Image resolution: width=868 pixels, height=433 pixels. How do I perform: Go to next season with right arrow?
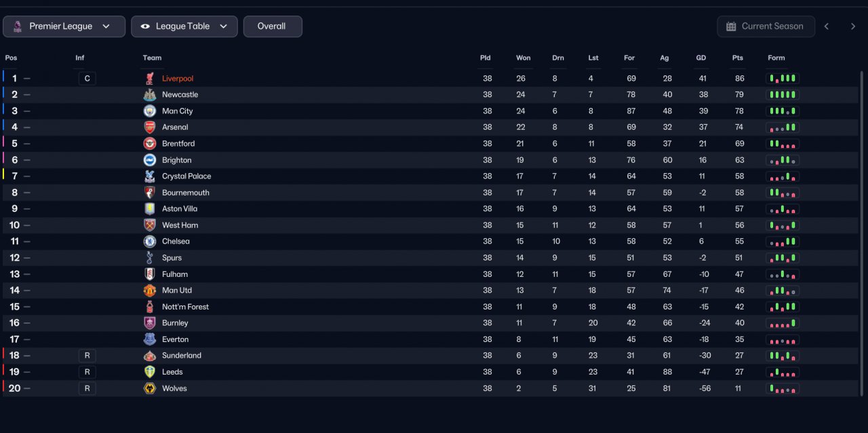click(853, 26)
